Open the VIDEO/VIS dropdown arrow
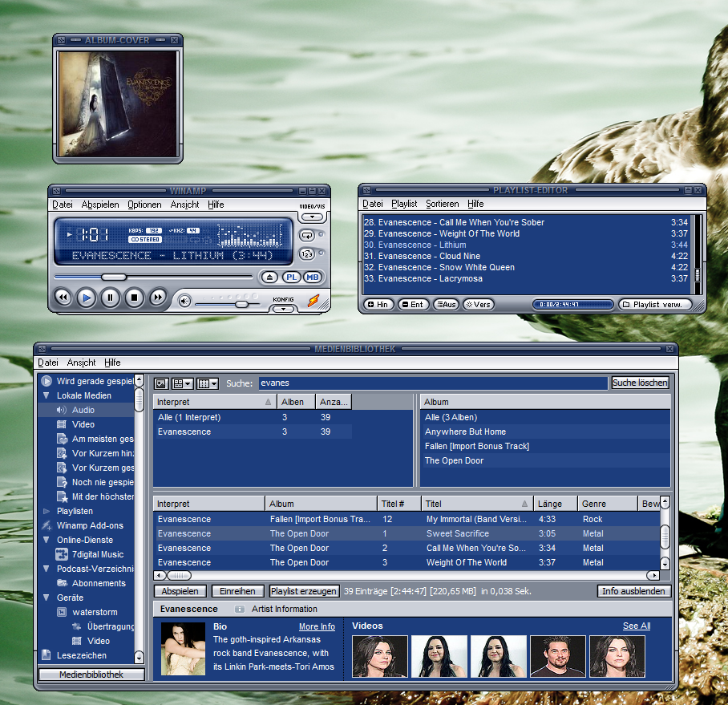The width and height of the screenshot is (728, 705). 312,216
